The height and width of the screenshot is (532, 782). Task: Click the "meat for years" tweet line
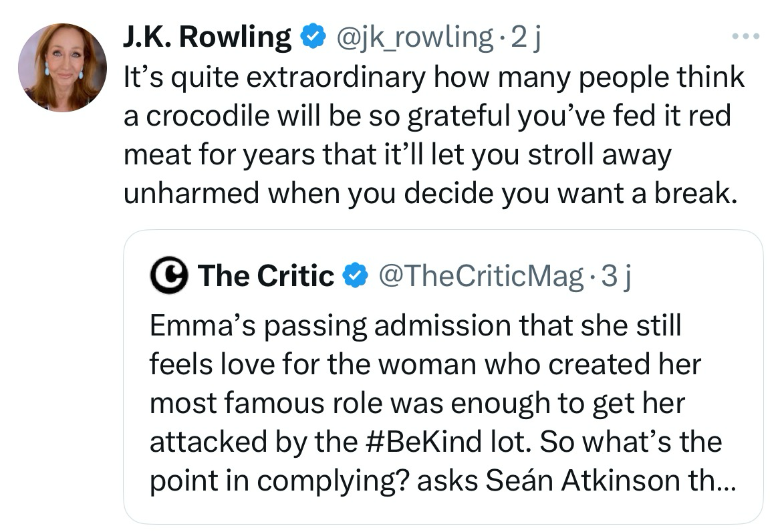[397, 154]
